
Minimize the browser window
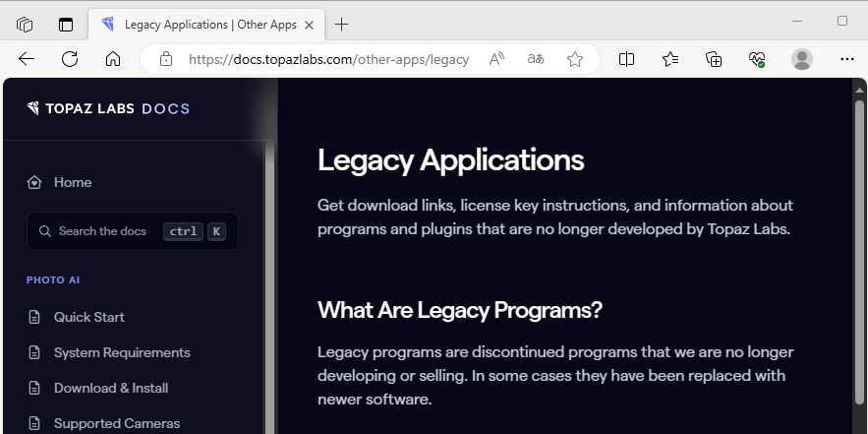click(x=797, y=21)
